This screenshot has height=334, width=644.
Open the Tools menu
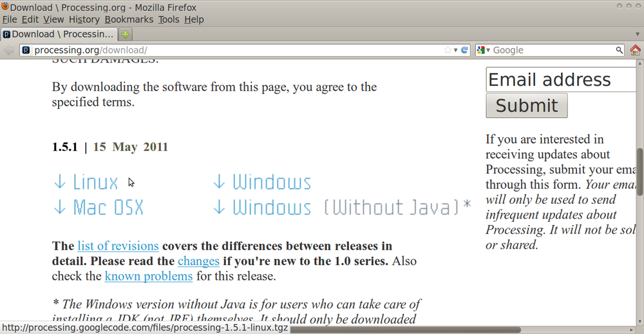click(x=169, y=19)
